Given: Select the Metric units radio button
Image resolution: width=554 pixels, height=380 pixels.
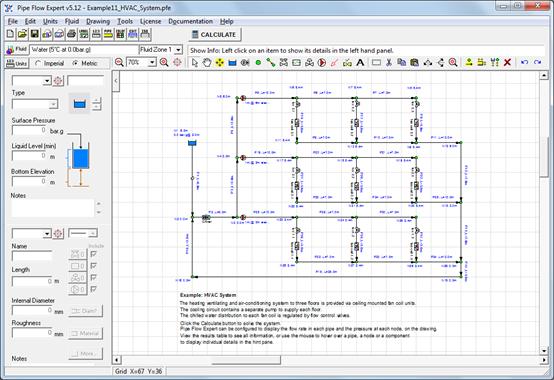Looking at the screenshot, I should click(x=75, y=63).
